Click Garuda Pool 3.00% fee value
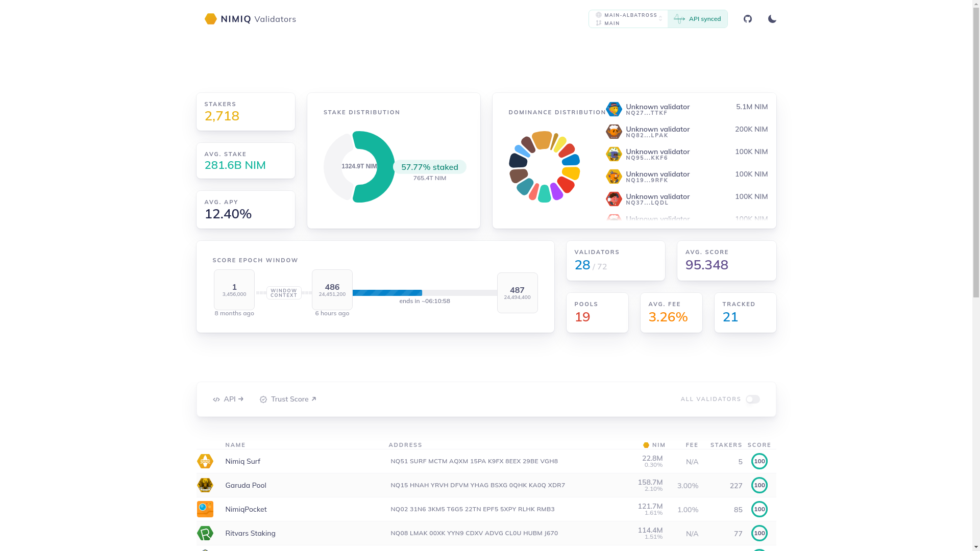The height and width of the screenshot is (551, 980). (x=688, y=486)
